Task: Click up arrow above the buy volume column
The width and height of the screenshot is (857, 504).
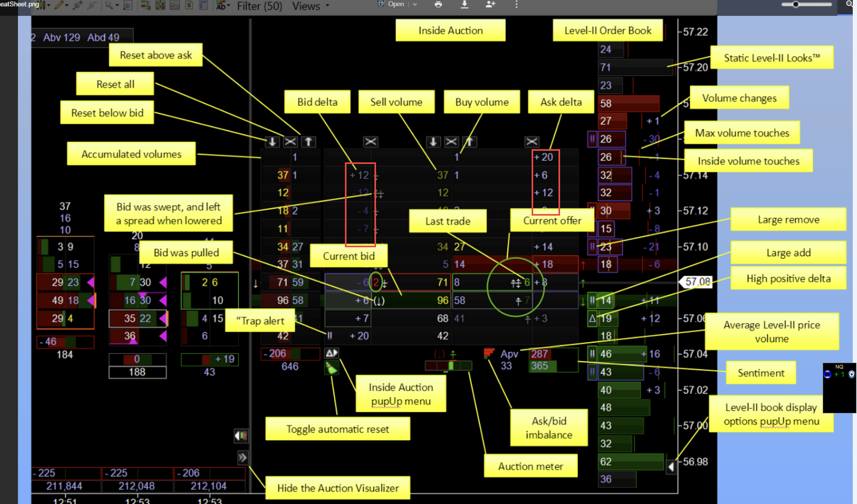Action: click(469, 141)
